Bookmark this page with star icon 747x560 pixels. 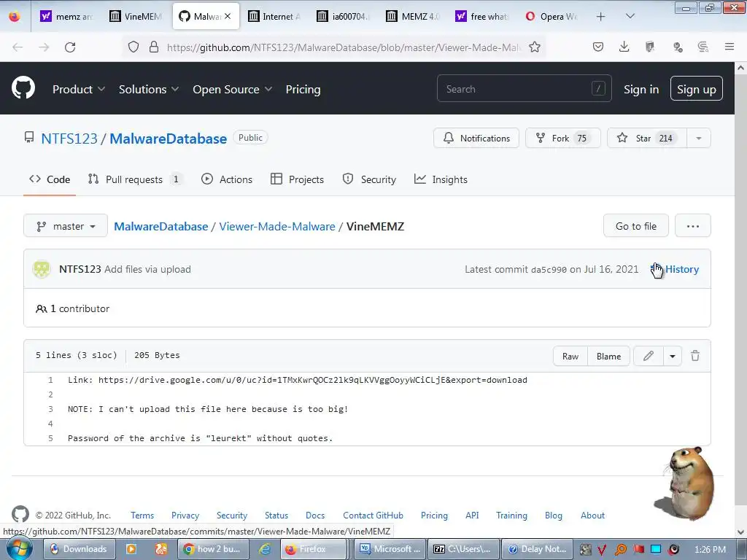pos(535,47)
